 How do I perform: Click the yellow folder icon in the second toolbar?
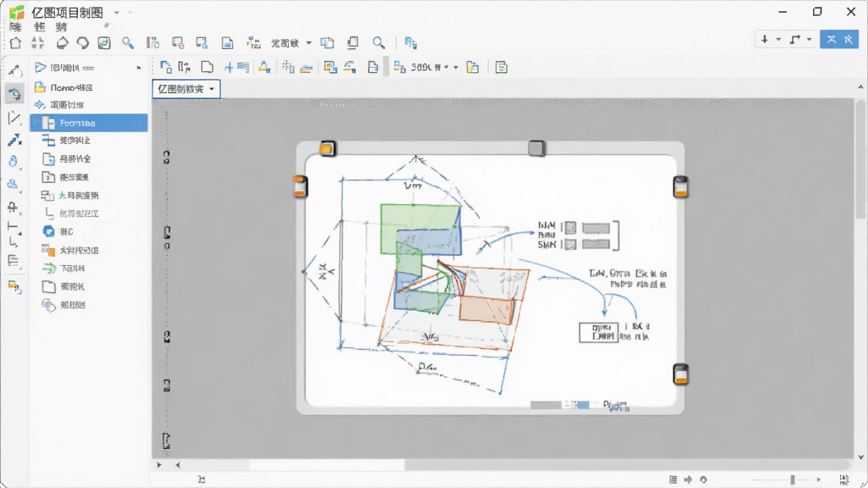coord(473,67)
